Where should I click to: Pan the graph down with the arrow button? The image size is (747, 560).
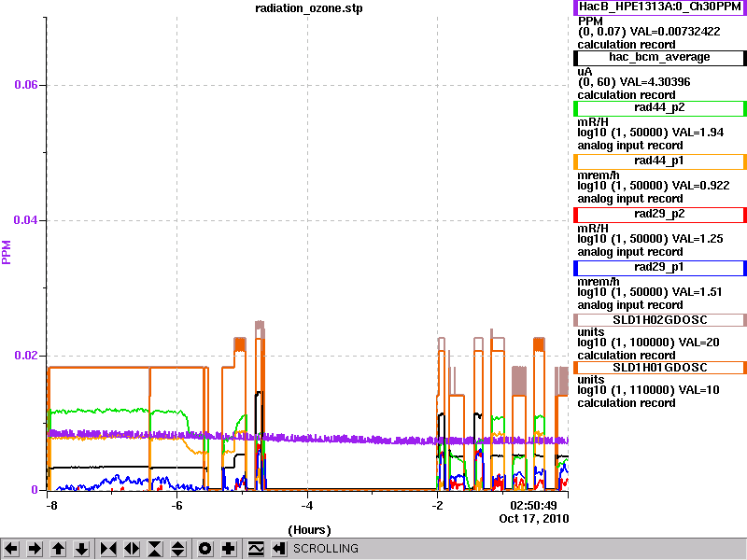pos(82,549)
